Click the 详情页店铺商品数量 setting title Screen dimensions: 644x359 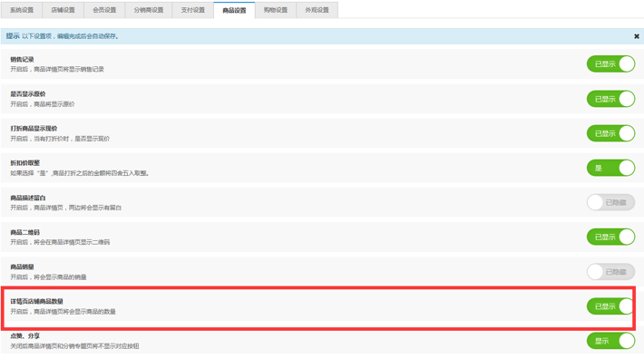pos(37,302)
